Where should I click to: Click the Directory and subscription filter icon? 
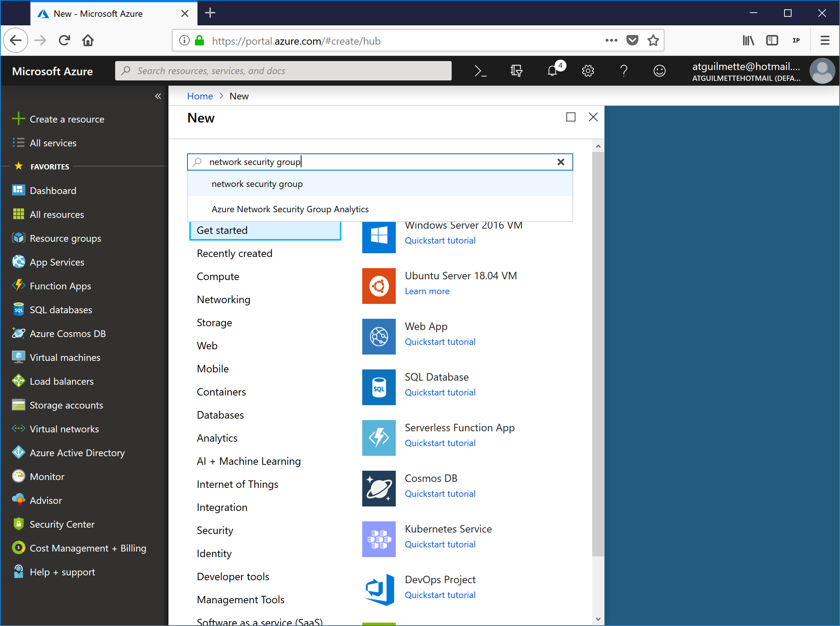click(x=516, y=71)
